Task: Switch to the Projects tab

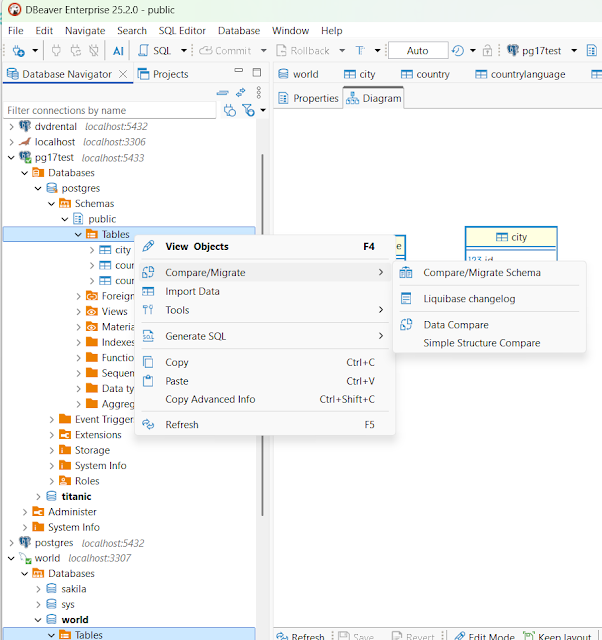Action: [163, 74]
